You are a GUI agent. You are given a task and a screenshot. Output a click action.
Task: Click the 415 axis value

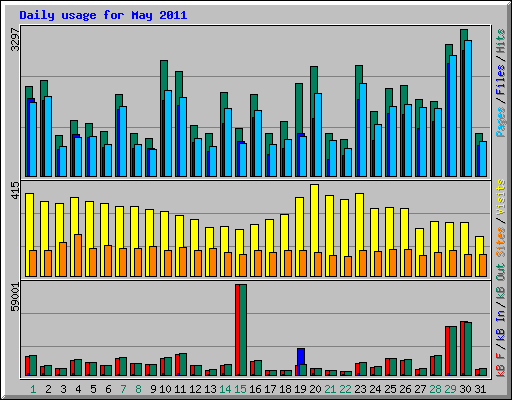[15, 190]
